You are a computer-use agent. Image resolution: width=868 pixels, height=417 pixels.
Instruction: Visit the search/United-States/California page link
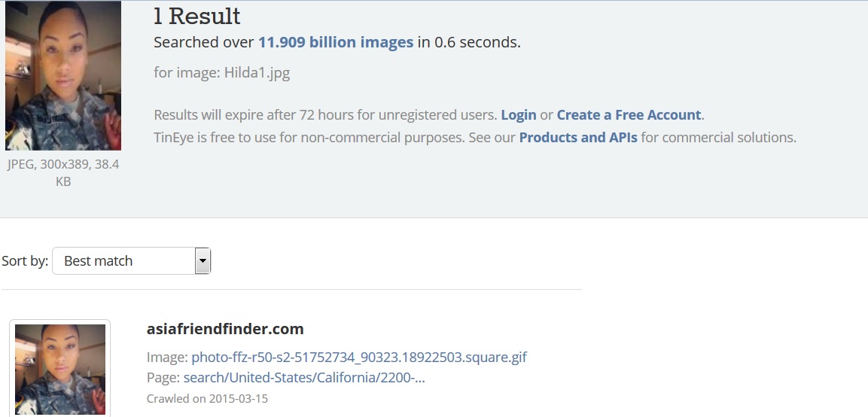tap(304, 378)
